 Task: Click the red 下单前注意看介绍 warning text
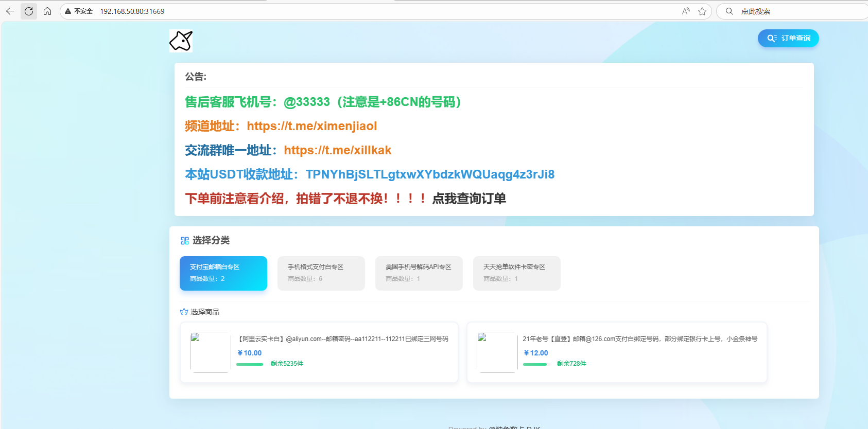pyautogui.click(x=306, y=199)
